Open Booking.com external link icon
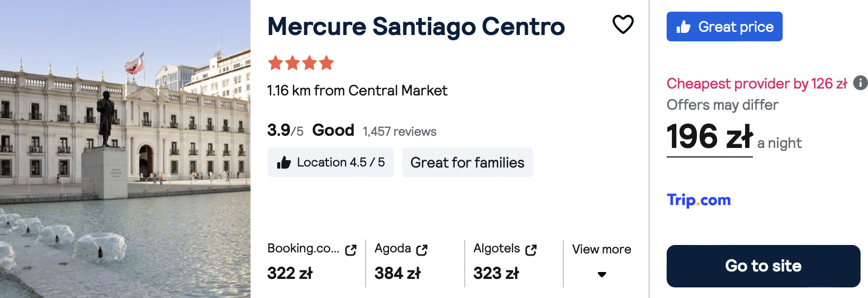868x298 pixels. [351, 250]
